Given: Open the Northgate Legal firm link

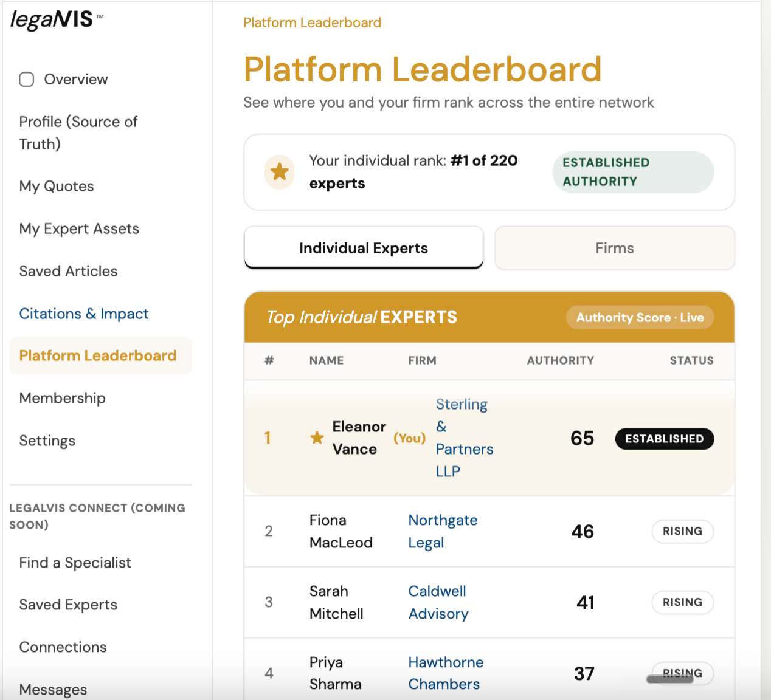Looking at the screenshot, I should point(443,531).
